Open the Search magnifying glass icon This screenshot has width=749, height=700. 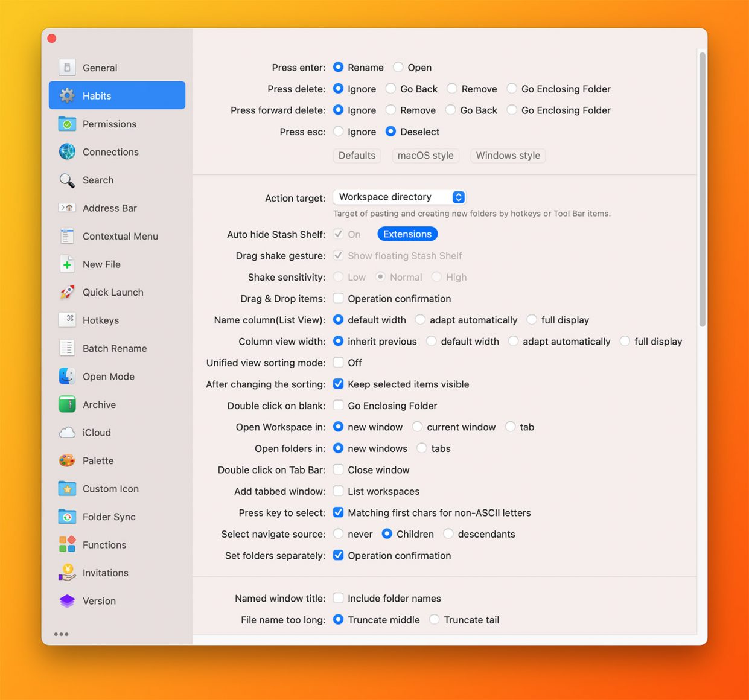67,180
